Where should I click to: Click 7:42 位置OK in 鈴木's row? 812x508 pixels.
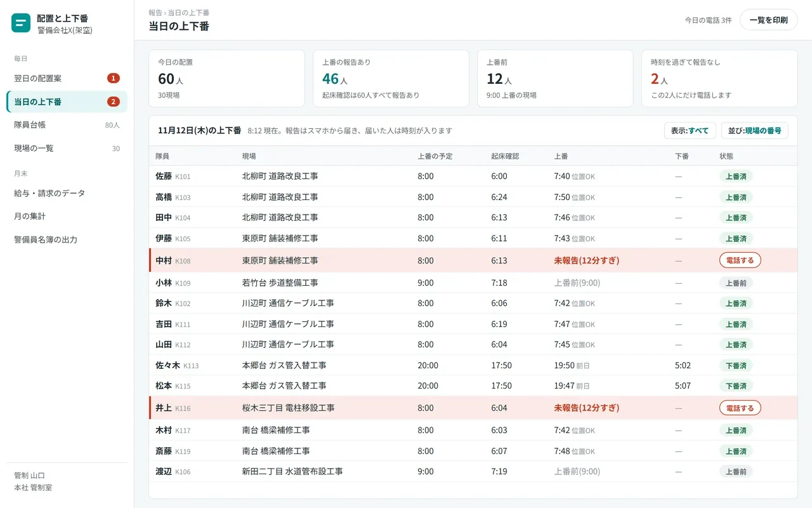[575, 304]
